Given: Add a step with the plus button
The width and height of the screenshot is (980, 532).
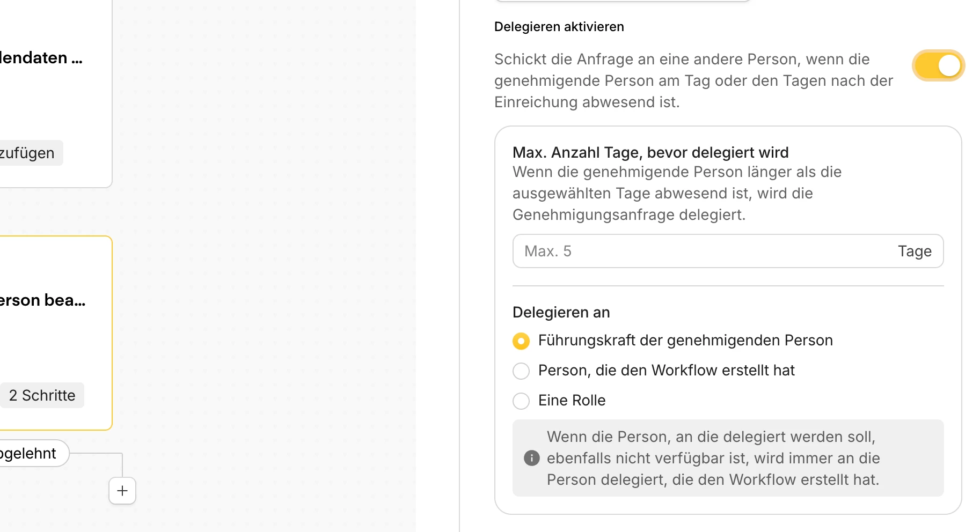Looking at the screenshot, I should coord(122,491).
